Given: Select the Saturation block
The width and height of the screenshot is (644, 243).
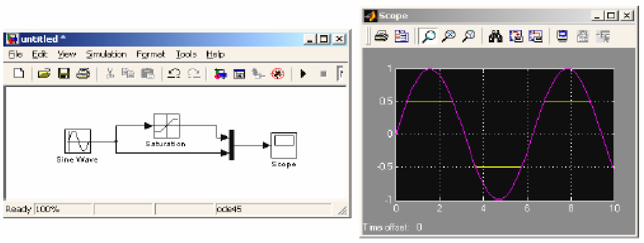Looking at the screenshot, I should (x=167, y=126).
